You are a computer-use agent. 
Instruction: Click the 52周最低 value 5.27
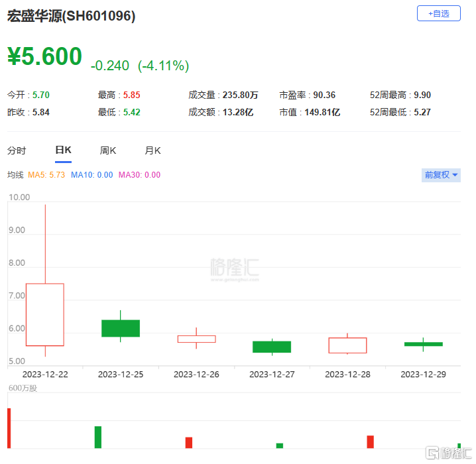point(422,112)
